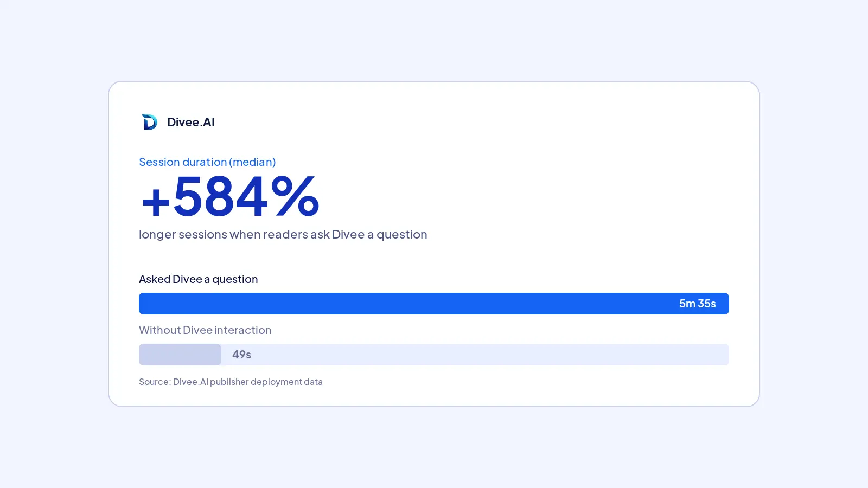Click the Divee.AI logo icon

coord(150,122)
